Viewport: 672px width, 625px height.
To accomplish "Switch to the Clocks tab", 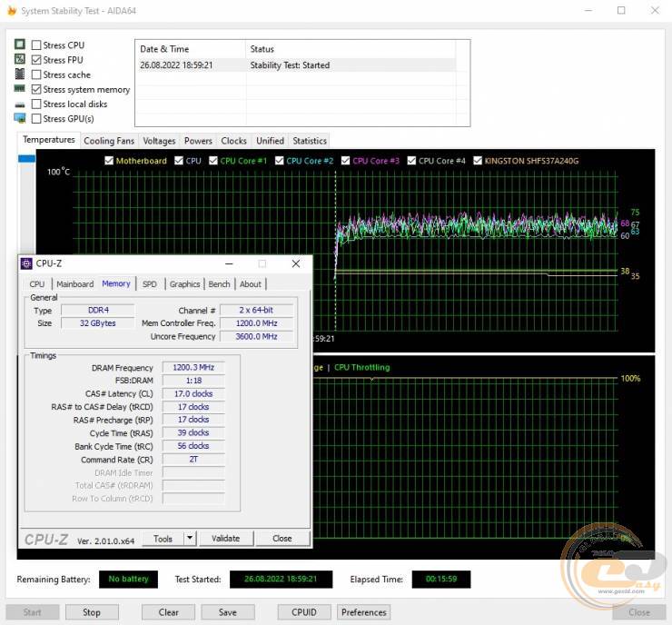I will point(233,141).
